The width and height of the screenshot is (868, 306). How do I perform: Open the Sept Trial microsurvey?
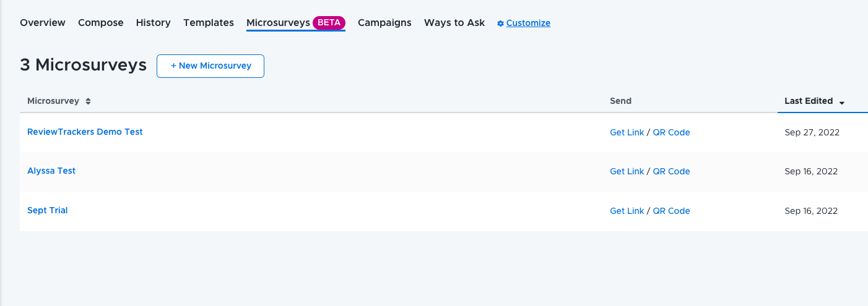pyautogui.click(x=48, y=210)
